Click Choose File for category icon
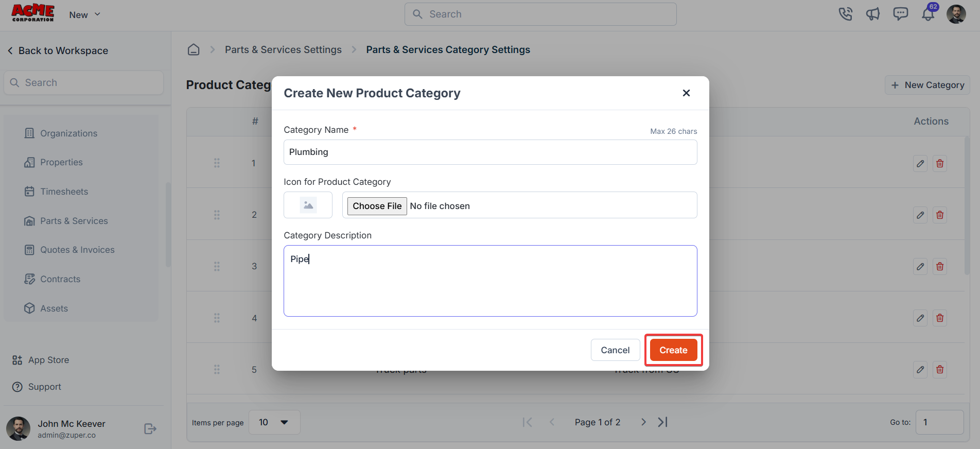The height and width of the screenshot is (449, 980). point(377,206)
